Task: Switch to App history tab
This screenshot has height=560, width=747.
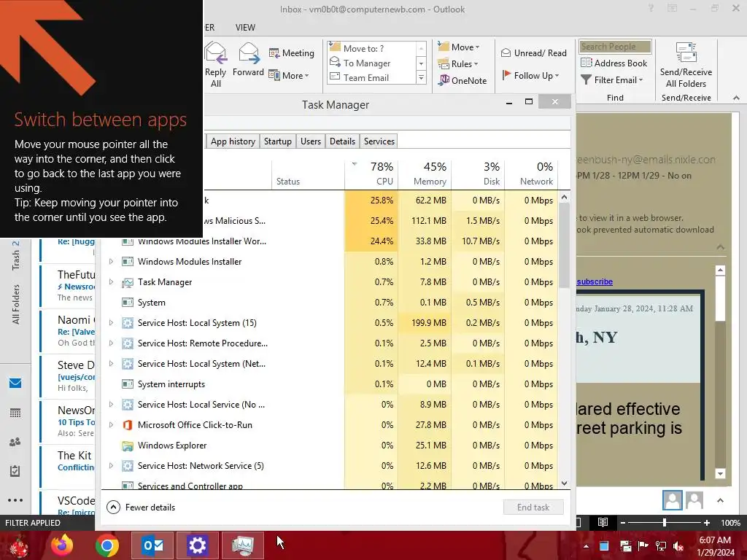Action: [233, 141]
